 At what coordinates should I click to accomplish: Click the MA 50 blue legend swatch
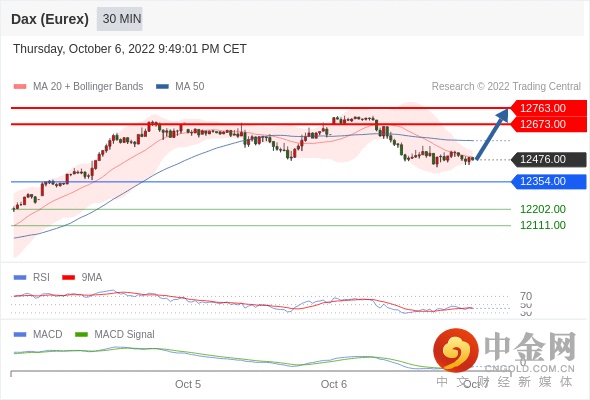[x=162, y=87]
